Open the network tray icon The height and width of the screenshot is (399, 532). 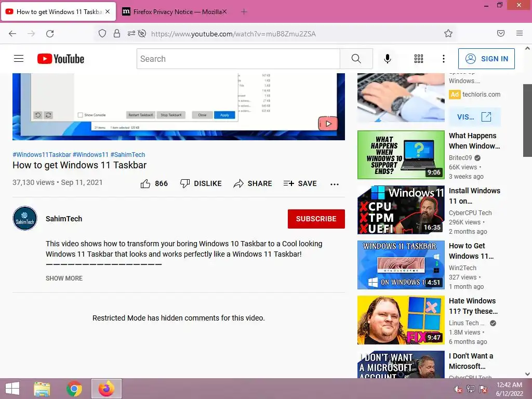pos(471,389)
